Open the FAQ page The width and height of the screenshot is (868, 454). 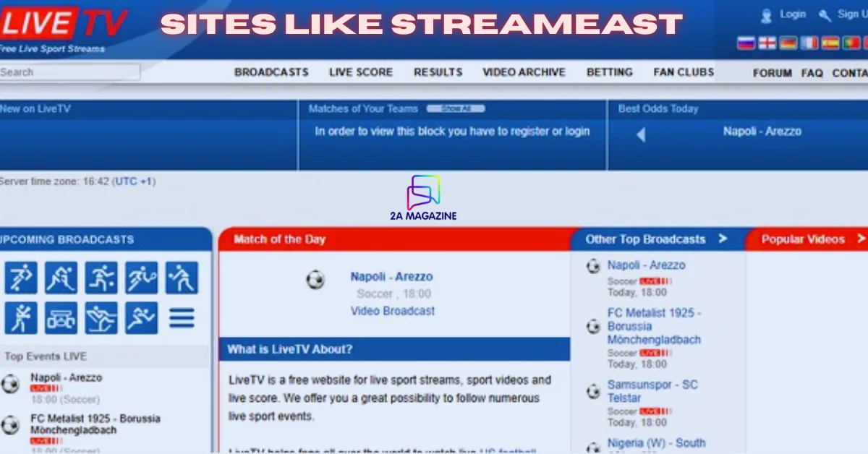tap(812, 74)
